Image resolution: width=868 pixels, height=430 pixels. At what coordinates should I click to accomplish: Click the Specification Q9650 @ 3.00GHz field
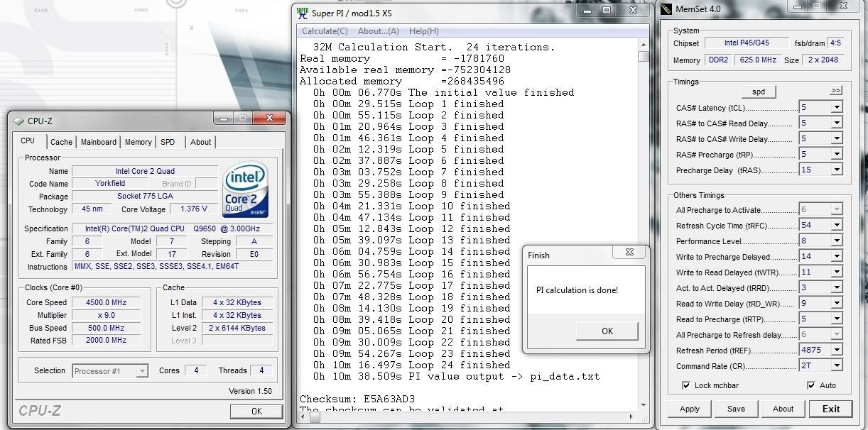[x=173, y=228]
